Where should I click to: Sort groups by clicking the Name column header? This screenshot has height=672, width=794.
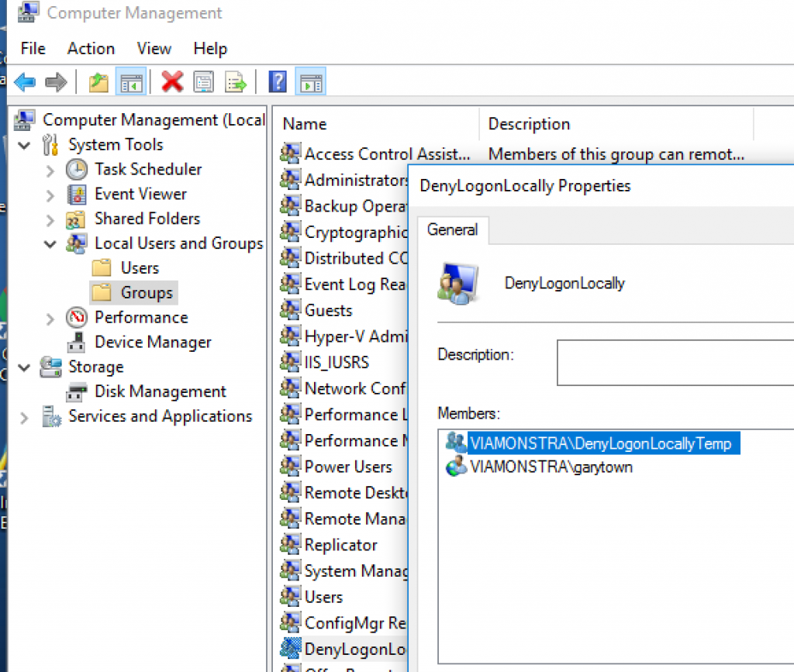pyautogui.click(x=304, y=123)
